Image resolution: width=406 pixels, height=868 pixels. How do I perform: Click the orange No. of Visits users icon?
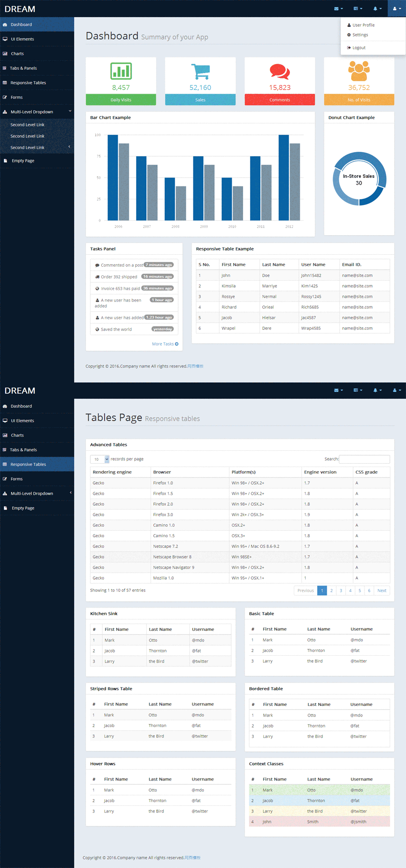(x=359, y=71)
